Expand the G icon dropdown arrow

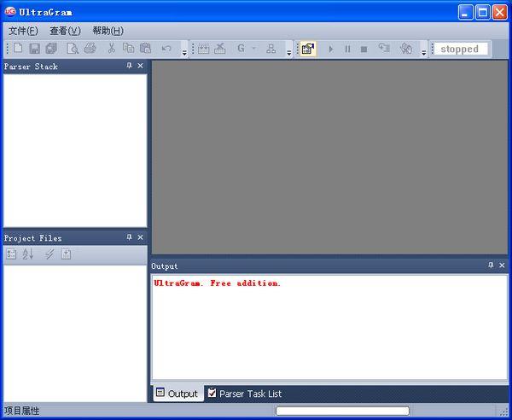tap(253, 49)
